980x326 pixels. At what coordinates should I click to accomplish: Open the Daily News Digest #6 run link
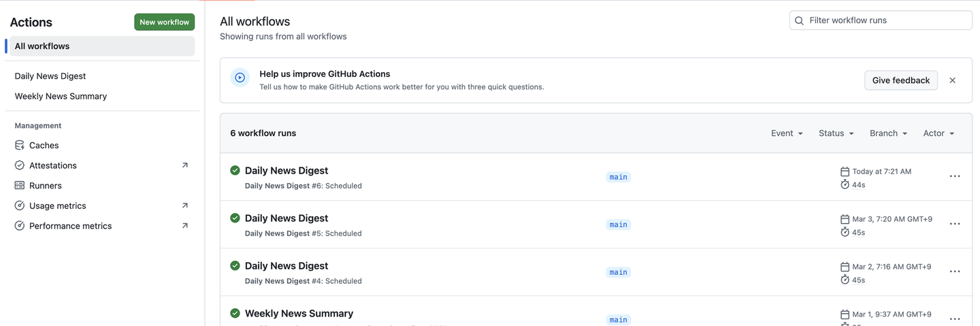point(287,171)
